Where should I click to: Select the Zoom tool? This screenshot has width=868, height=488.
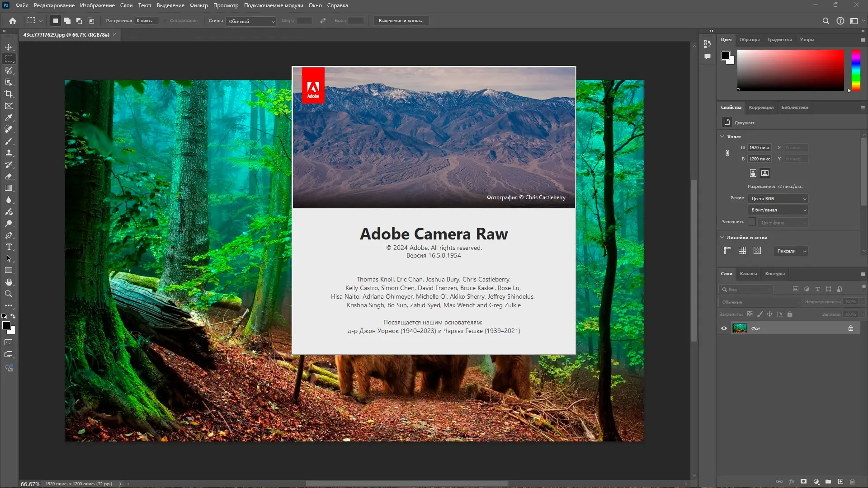[x=9, y=294]
